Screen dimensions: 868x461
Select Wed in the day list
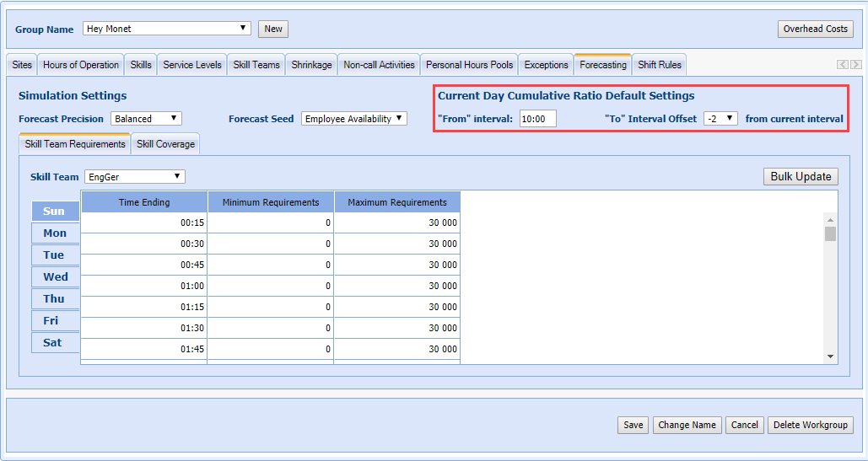click(56, 277)
